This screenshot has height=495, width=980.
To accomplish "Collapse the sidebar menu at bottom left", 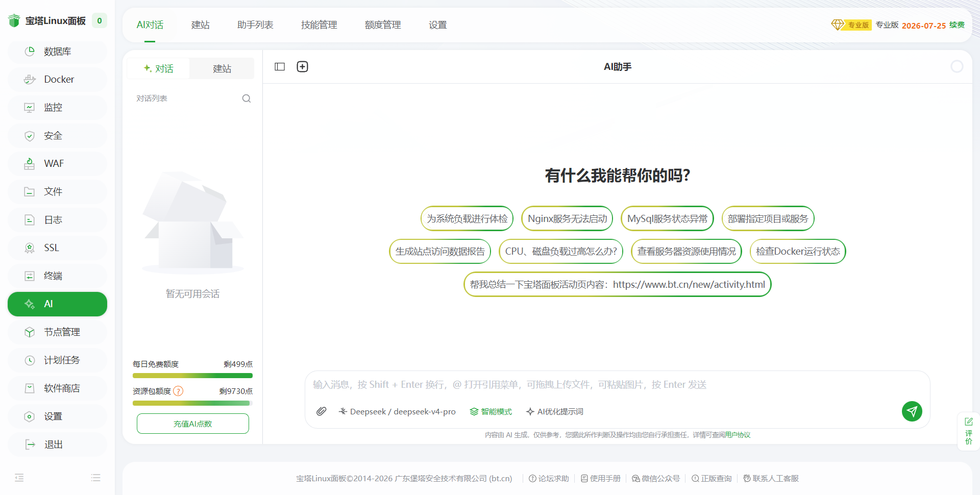I will (x=19, y=478).
